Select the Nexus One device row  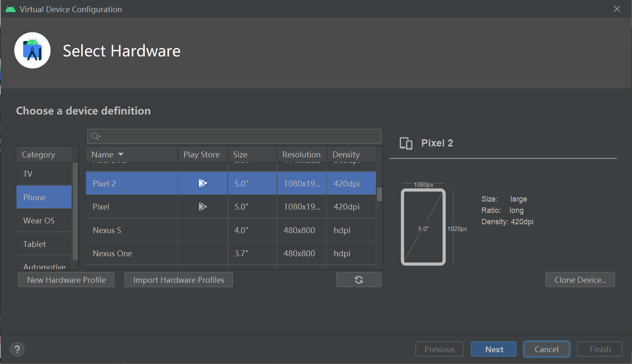pos(231,253)
